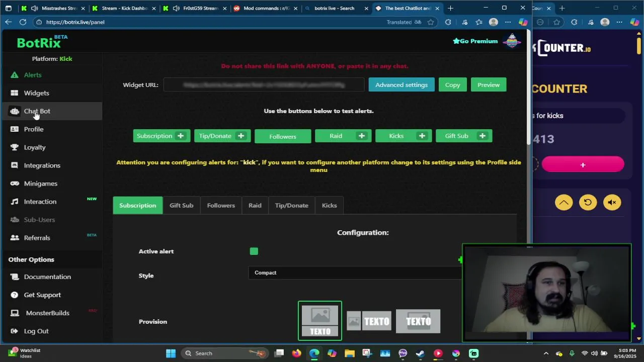Click the Minigames gamepad icon

pyautogui.click(x=14, y=184)
